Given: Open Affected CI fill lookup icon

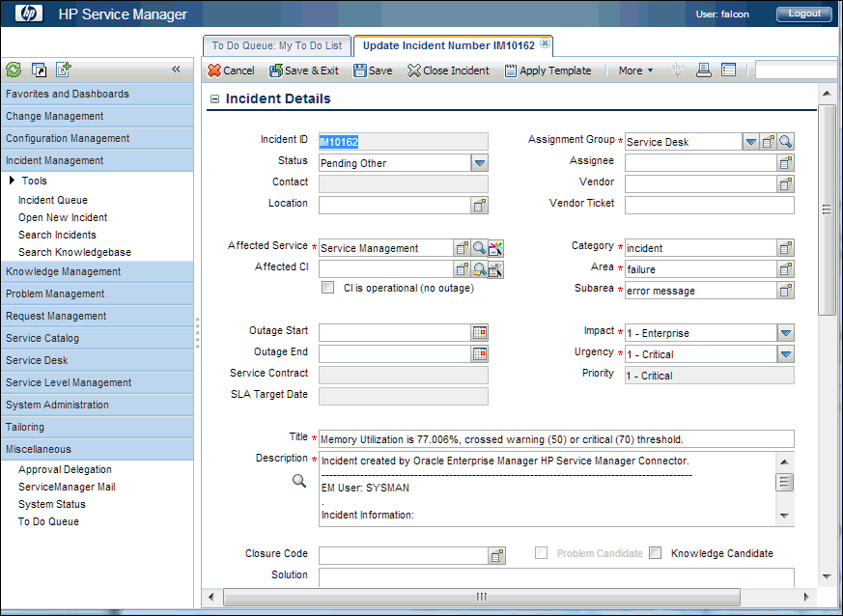Looking at the screenshot, I should pyautogui.click(x=462, y=269).
